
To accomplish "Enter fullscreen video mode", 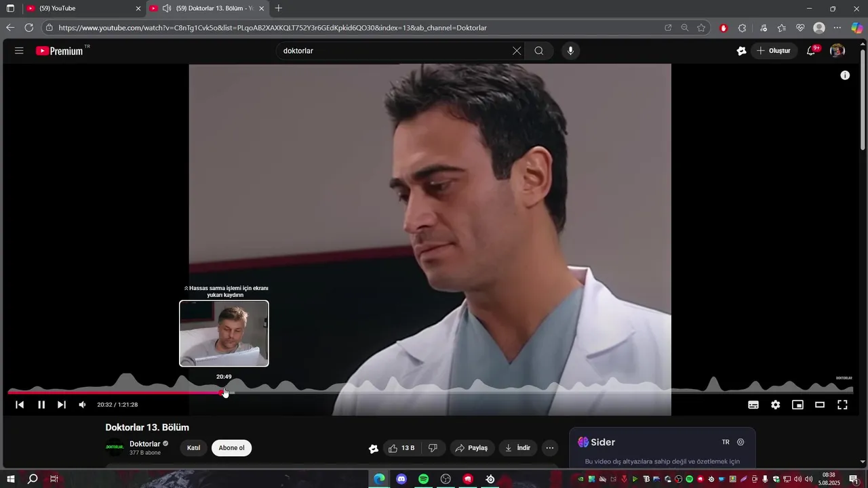I will click(842, 405).
